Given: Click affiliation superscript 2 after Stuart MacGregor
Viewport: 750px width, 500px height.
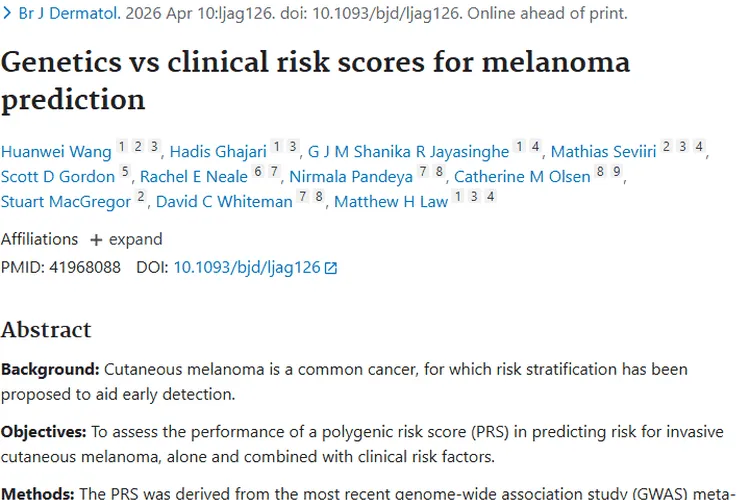Looking at the screenshot, I should click(x=142, y=197).
